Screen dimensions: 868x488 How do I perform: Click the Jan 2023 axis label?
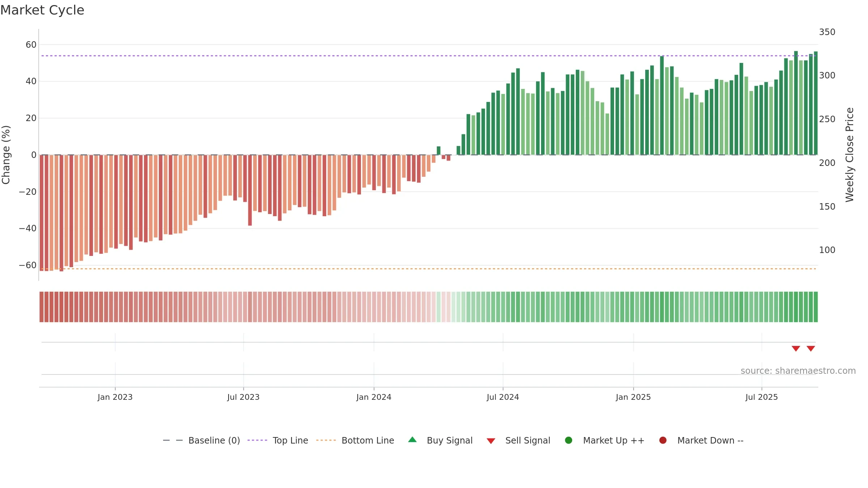[x=115, y=397]
